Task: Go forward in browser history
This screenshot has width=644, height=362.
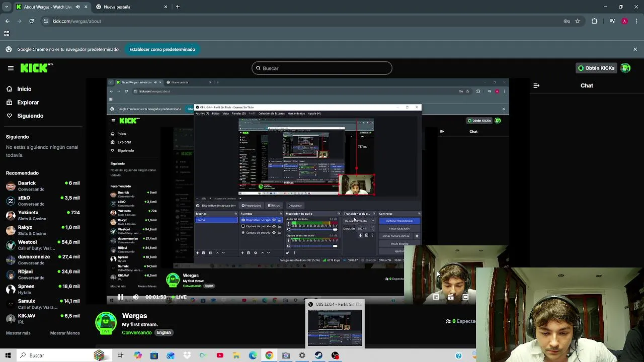Action: click(20, 21)
